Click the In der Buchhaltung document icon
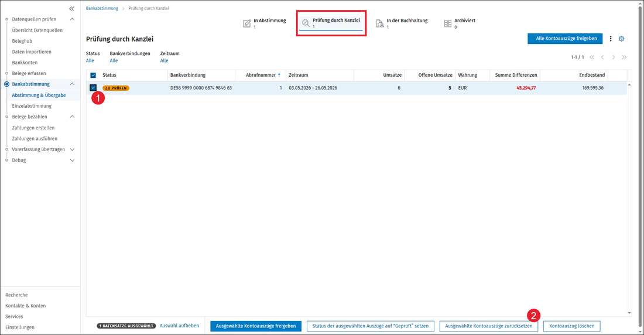This screenshot has height=335, width=644. (x=380, y=23)
